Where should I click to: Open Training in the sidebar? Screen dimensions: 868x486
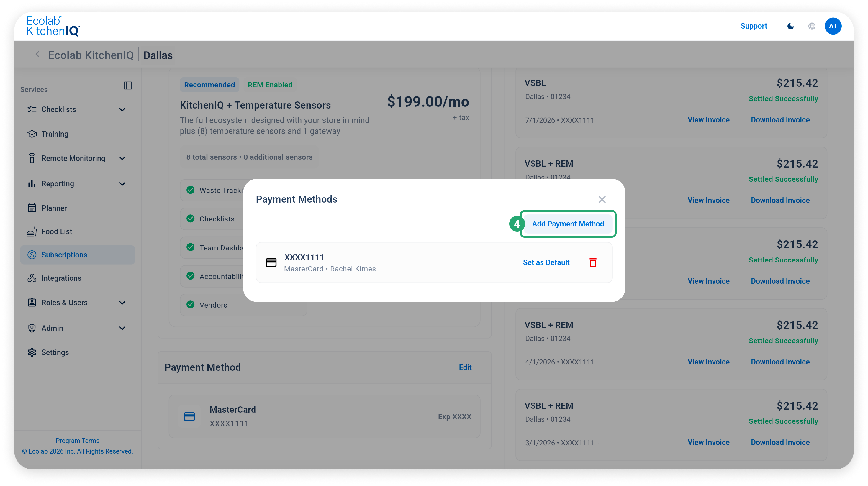tap(55, 134)
